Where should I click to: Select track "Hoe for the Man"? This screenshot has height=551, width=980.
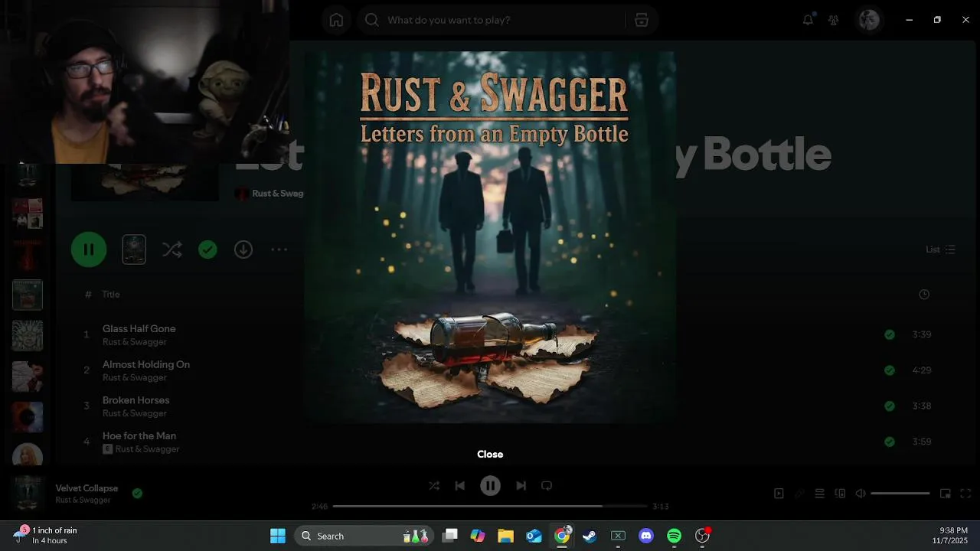[139, 436]
